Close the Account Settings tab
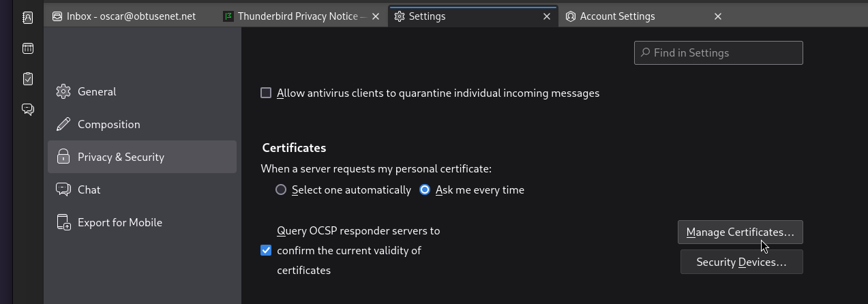 (718, 16)
